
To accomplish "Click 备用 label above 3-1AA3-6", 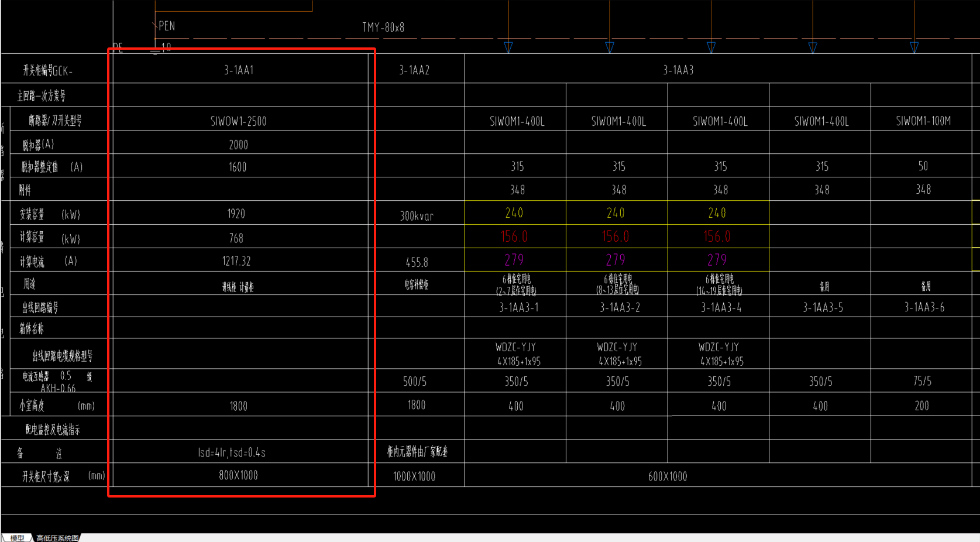I will (926, 286).
